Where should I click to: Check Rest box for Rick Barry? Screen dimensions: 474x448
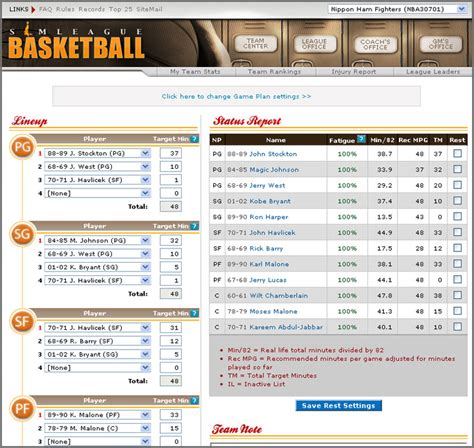pos(458,248)
